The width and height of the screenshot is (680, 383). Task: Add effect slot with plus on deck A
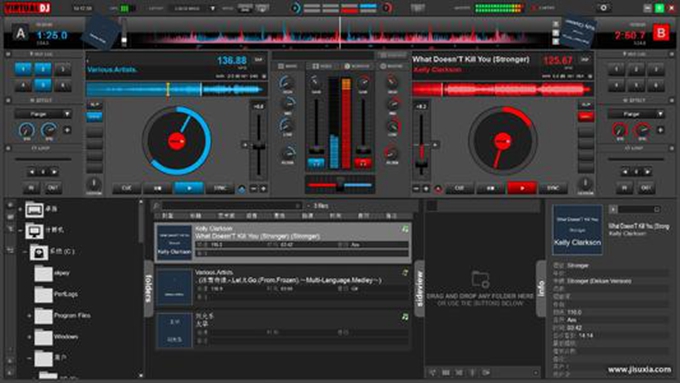point(67,130)
